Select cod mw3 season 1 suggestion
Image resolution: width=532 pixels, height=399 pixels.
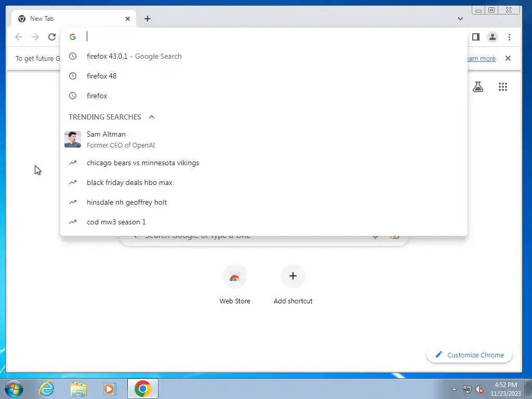tap(263, 222)
